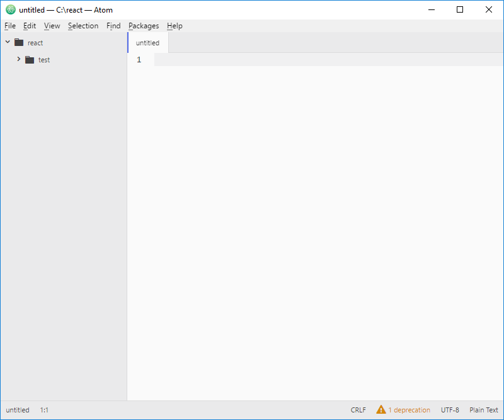
Task: Open the Packages menu
Action: (x=144, y=26)
